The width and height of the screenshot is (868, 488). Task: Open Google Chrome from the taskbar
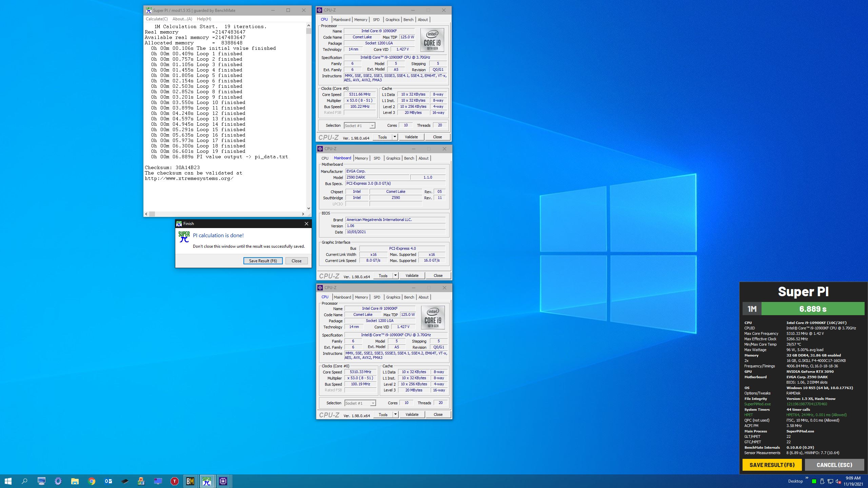point(92,481)
